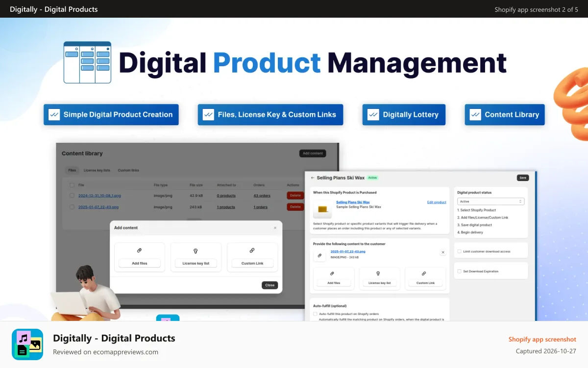
Task: Click checkmark icon on Simple Digital Product Creation badge
Action: click(x=53, y=114)
